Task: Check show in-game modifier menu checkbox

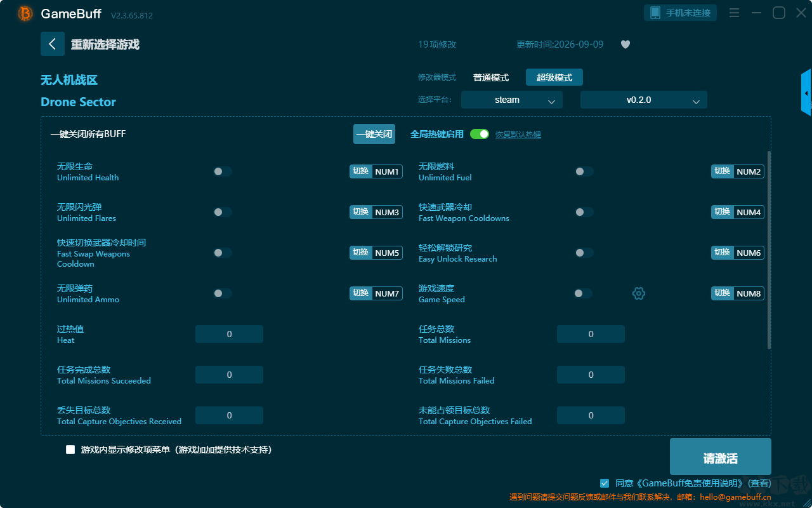Action: [70, 450]
